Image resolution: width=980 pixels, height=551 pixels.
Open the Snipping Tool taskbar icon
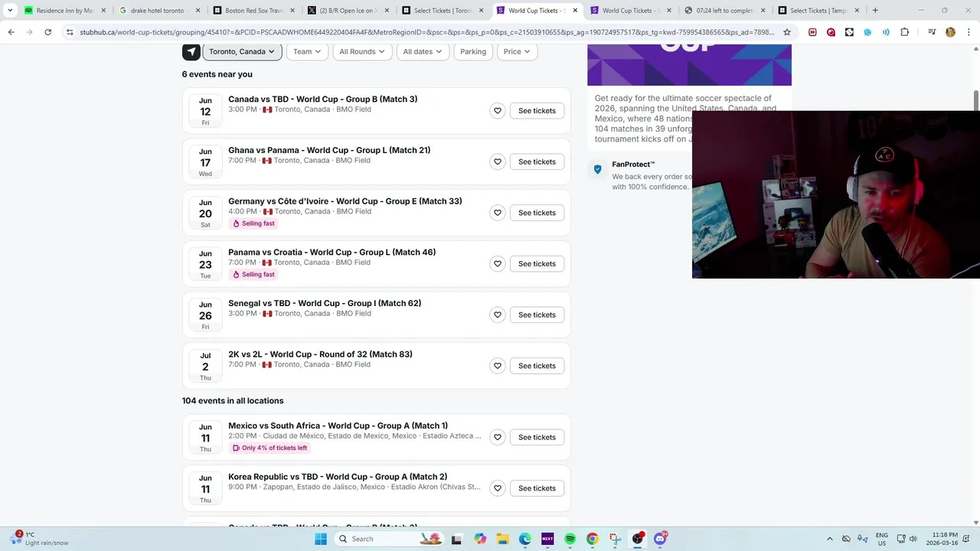tap(615, 539)
